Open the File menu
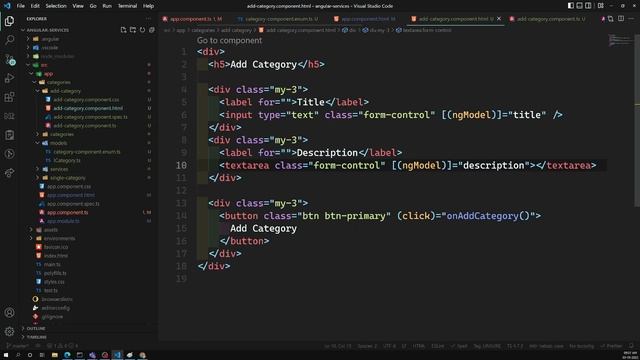Viewport: 640px width, 360px height. (20, 6)
